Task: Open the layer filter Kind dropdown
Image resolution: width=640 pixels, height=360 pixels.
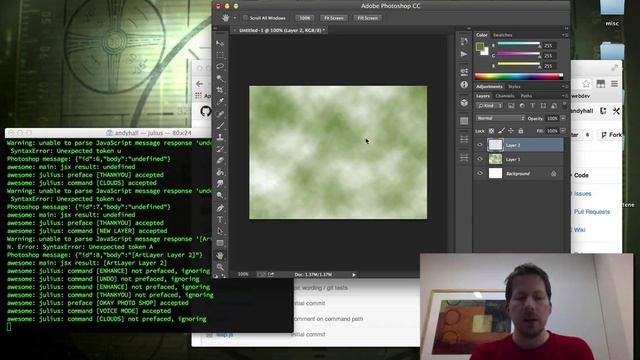Action: tap(490, 106)
